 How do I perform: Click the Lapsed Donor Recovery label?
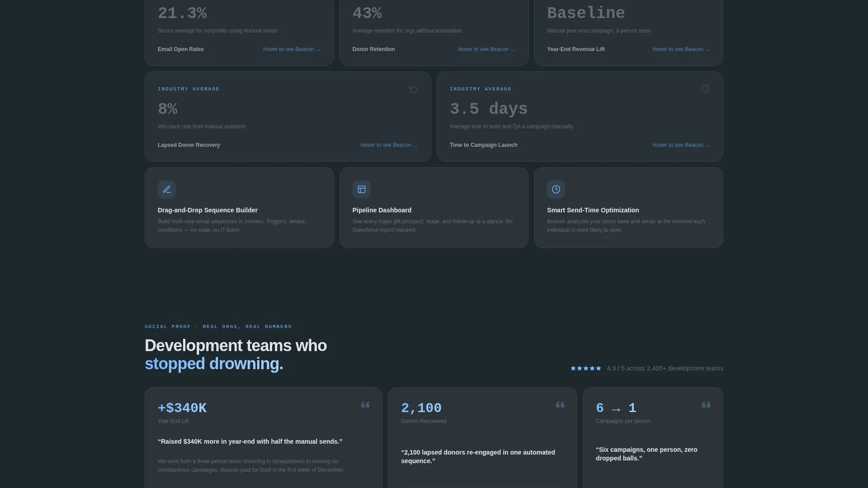pos(189,145)
